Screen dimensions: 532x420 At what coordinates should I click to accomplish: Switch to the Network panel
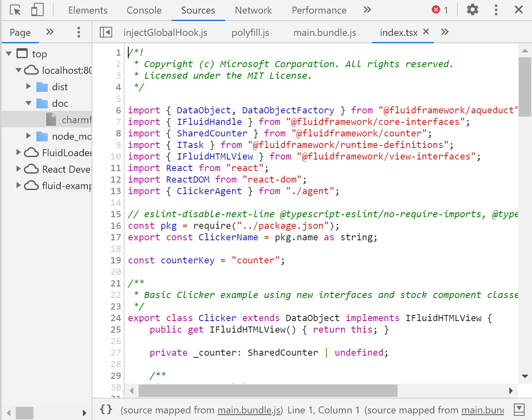coord(253,10)
